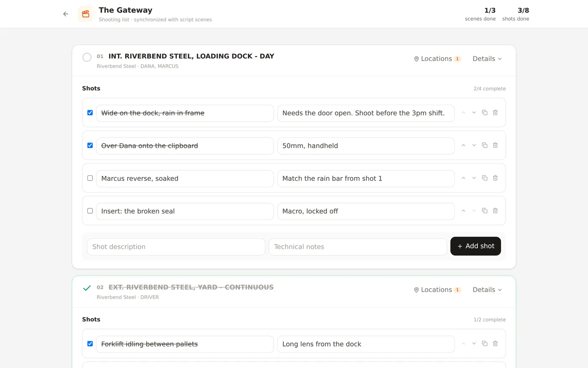Click the Add shot button
588x368 pixels.
(x=475, y=246)
